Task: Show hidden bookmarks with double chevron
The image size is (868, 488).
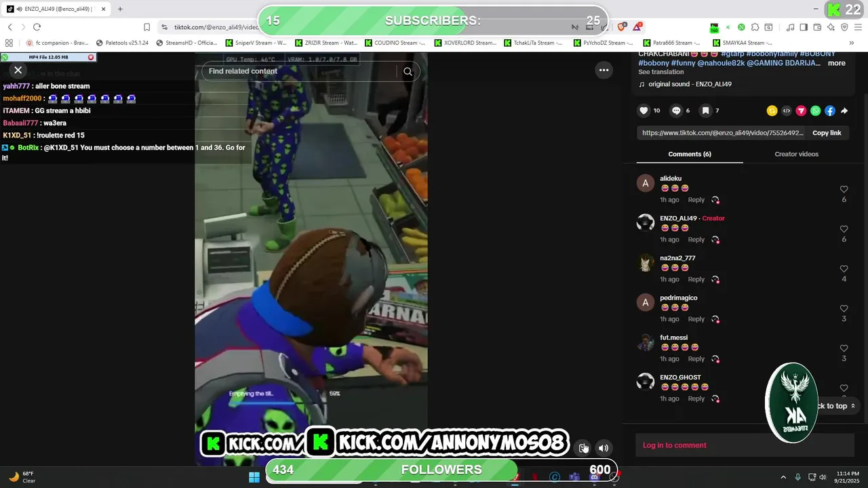Action: click(x=852, y=43)
